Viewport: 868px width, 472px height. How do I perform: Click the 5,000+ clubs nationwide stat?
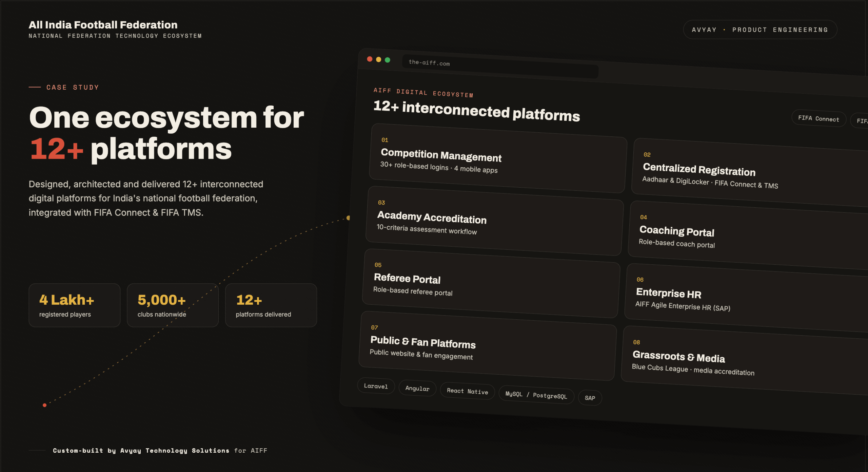tap(173, 305)
